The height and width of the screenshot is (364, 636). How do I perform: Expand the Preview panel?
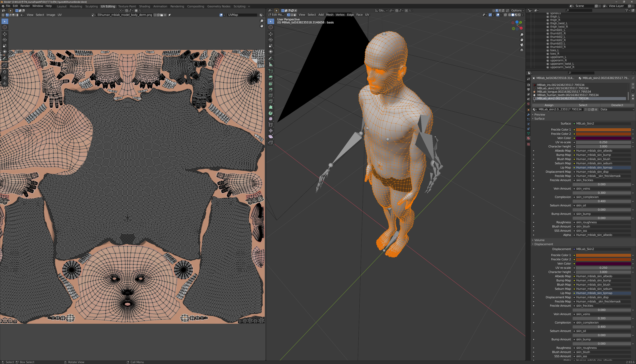click(539, 114)
